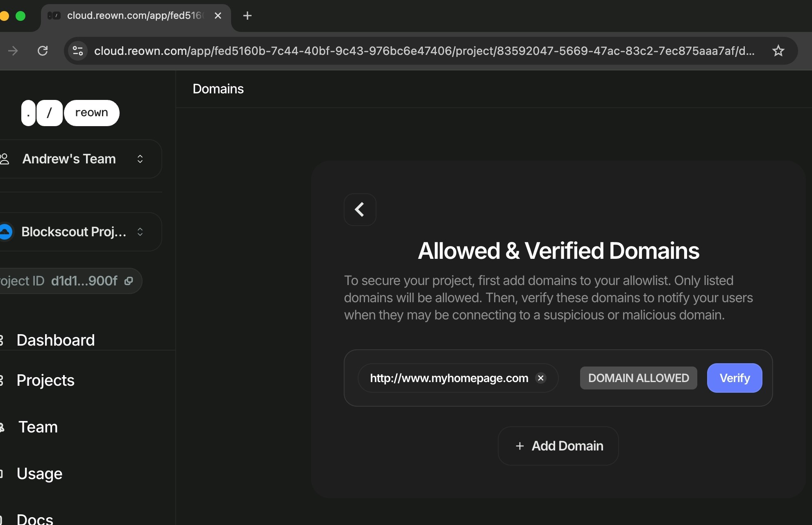Copy the Project ID with copy icon

pos(129,281)
